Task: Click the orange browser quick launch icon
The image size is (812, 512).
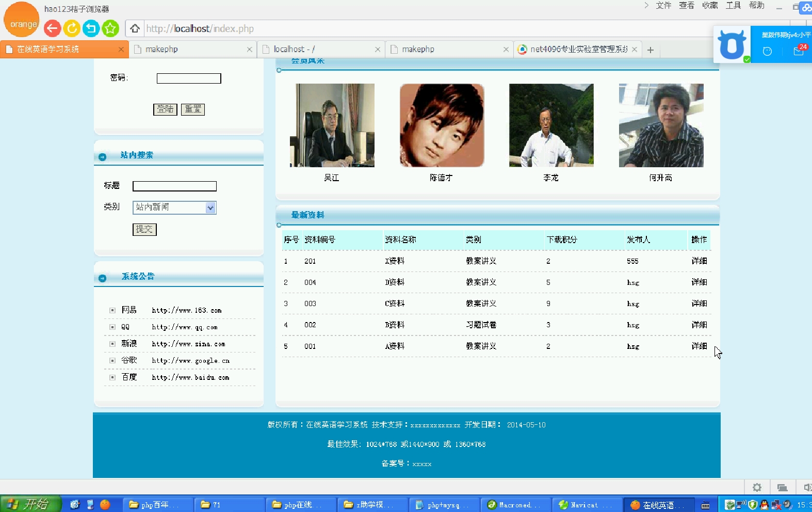Action: pyautogui.click(x=105, y=504)
